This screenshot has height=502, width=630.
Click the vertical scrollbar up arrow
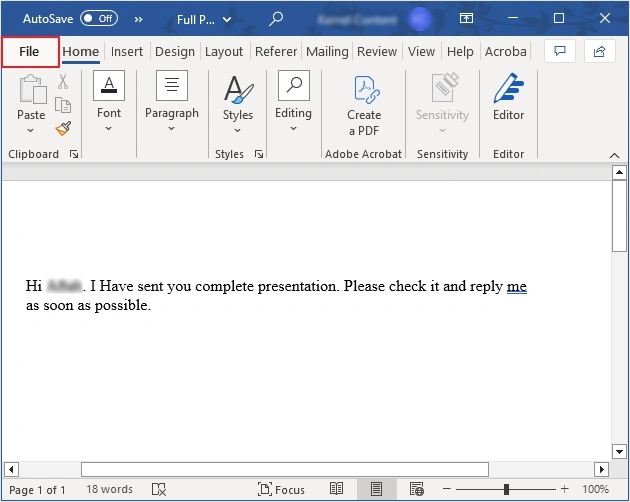[x=619, y=172]
